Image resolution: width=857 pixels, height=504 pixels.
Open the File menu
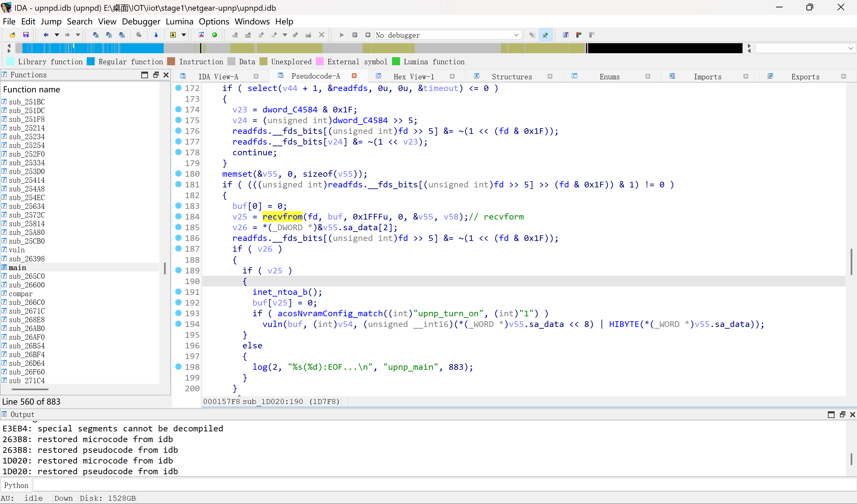[9, 21]
